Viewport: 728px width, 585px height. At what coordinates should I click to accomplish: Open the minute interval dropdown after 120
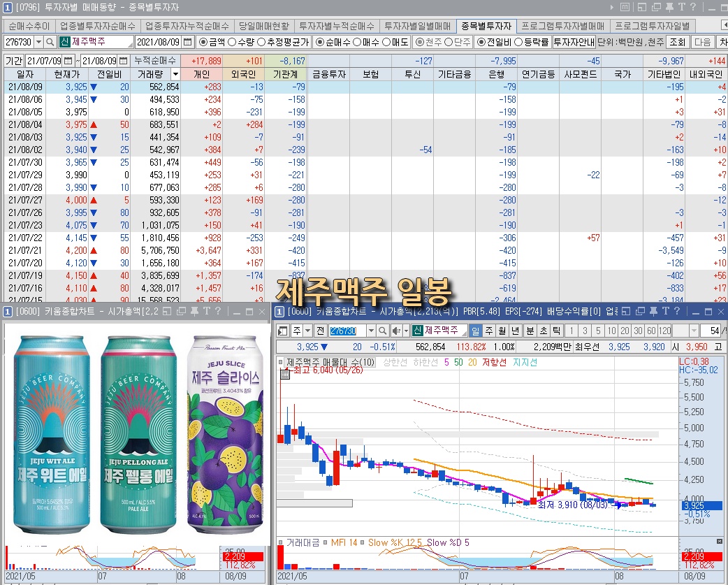694,331
